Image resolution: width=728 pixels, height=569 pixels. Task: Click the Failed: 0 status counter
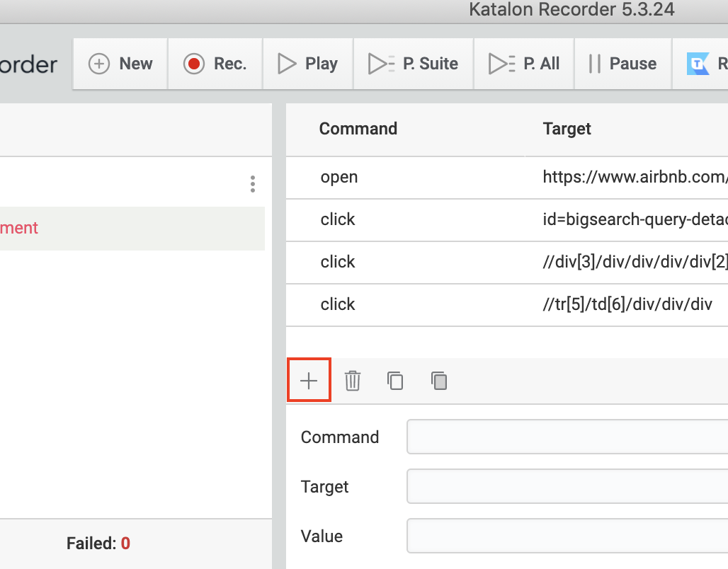click(x=98, y=544)
